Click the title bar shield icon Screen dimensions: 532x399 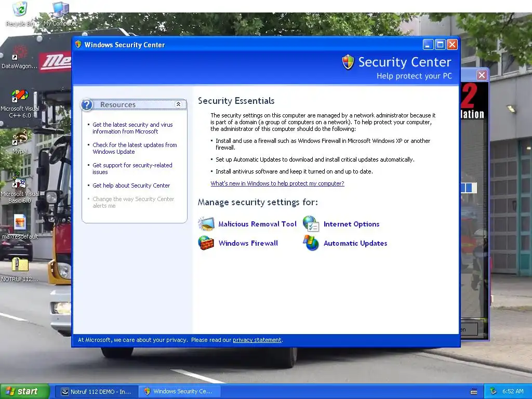point(78,45)
